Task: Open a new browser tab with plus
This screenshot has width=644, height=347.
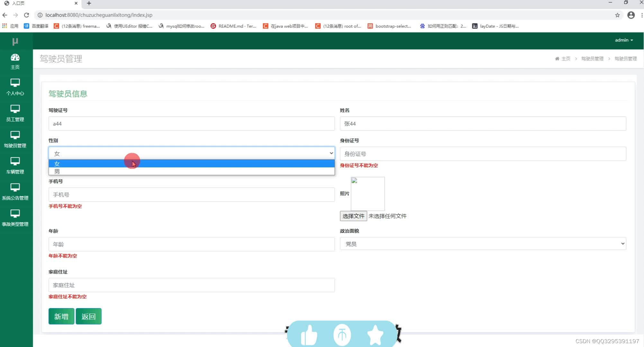Action: point(89,3)
